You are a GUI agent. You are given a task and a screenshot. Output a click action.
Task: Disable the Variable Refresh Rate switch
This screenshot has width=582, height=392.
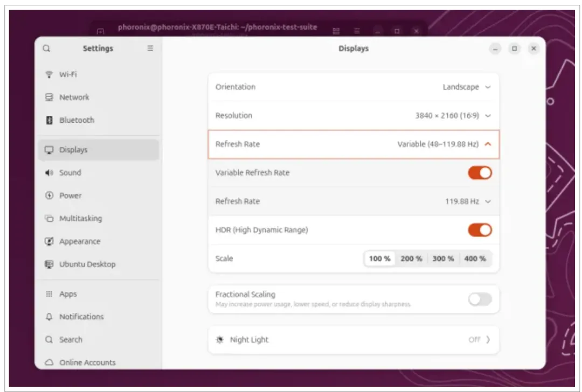pyautogui.click(x=480, y=173)
